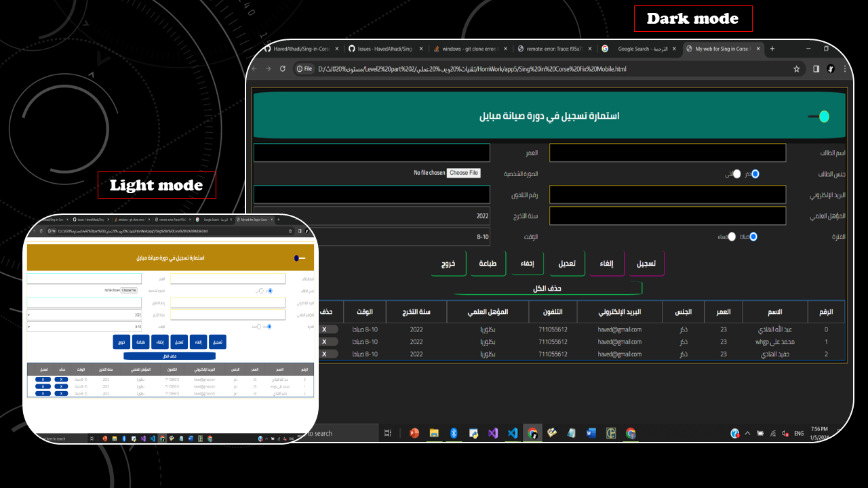
Task: Open PowerPoint from the taskbar
Action: pyautogui.click(x=414, y=433)
